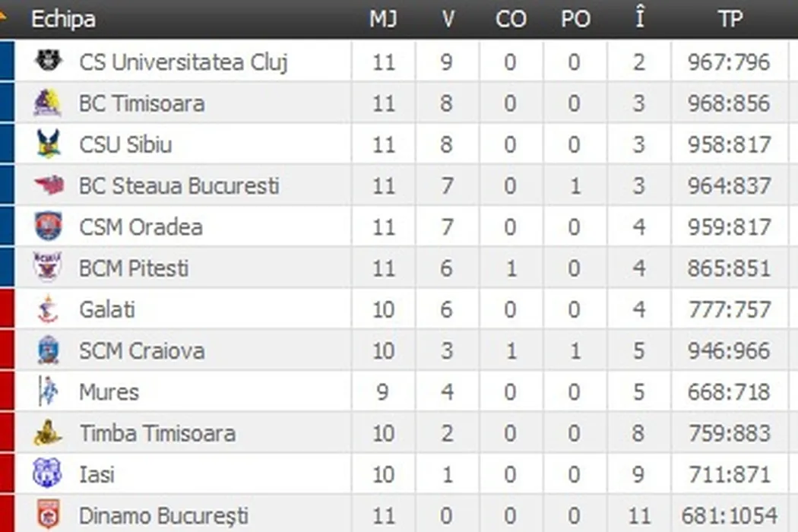Open the BC Steaua Bucuresti team link
Viewport: 798px width, 532px height.
(x=179, y=185)
